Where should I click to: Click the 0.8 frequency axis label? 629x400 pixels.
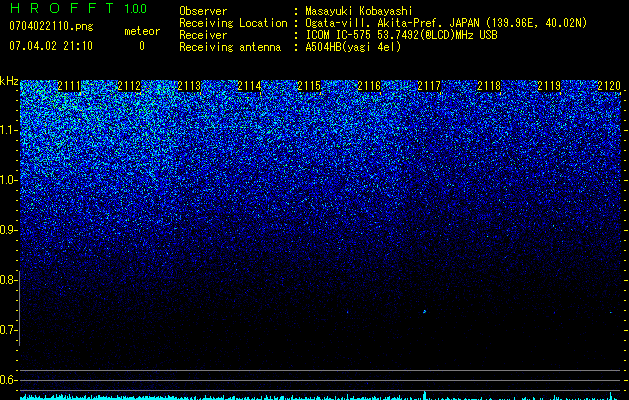click(x=6, y=280)
